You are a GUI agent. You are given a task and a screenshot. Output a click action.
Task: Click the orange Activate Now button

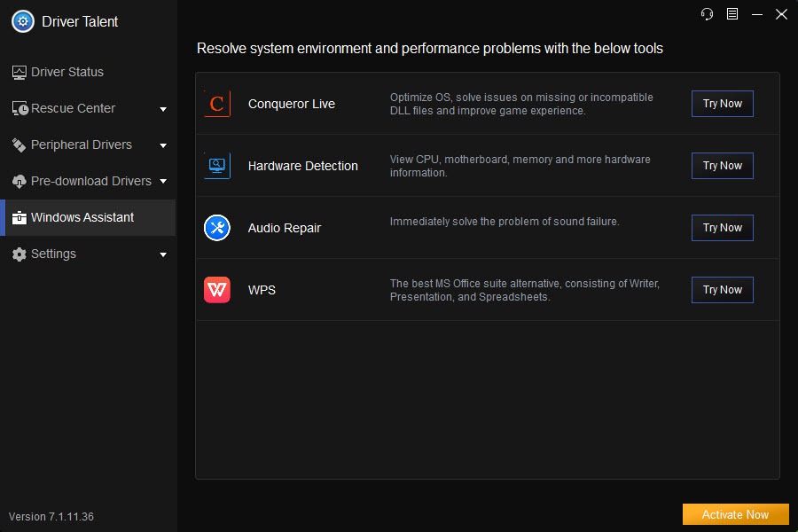coord(735,514)
